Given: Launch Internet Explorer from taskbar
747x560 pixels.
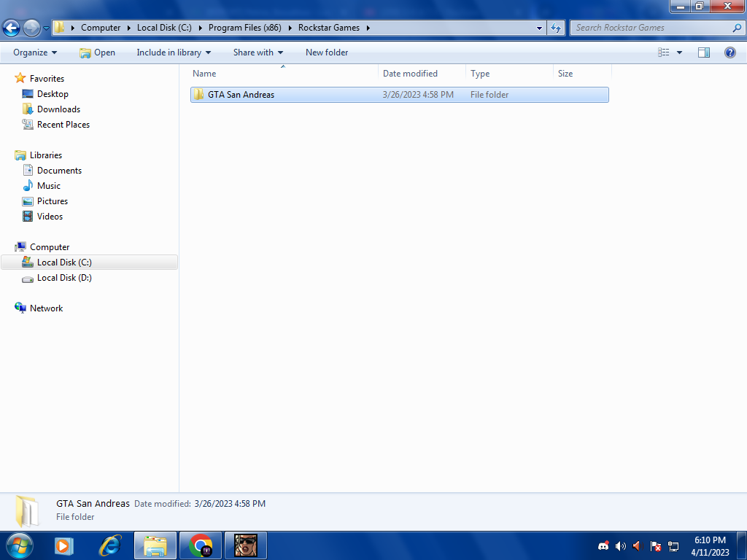Looking at the screenshot, I should pyautogui.click(x=110, y=545).
